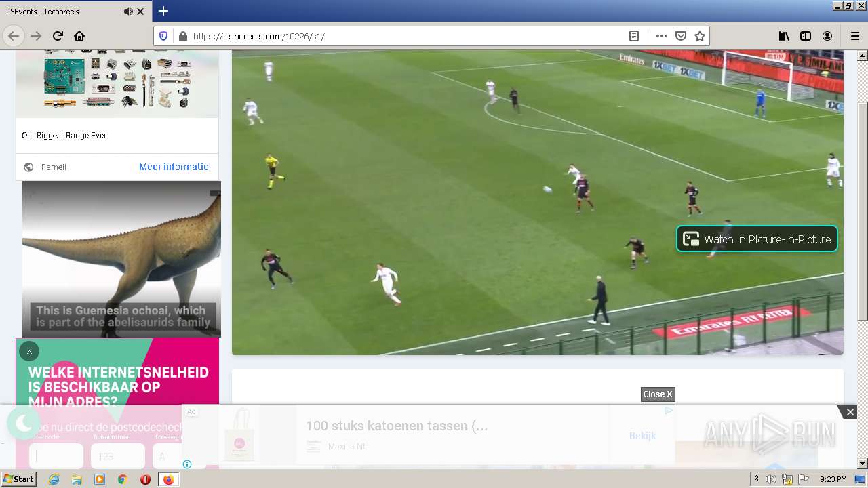Image resolution: width=868 pixels, height=488 pixels.
Task: Click 'Our Biggest Range Ever' ad text
Action: (x=64, y=136)
